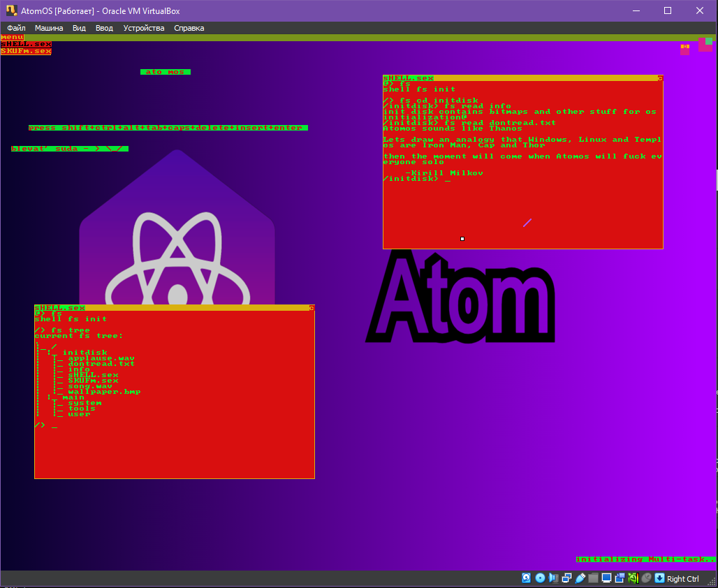Screen dimensions: 718x588
Task: Click the hard disk activity status icon
Action: coord(527,578)
